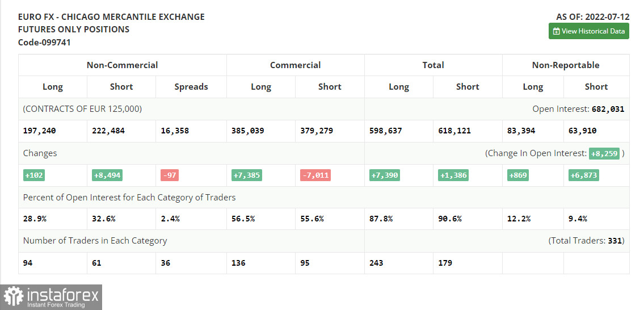
Task: Click the +8,259 open interest change badge
Action: tap(604, 153)
